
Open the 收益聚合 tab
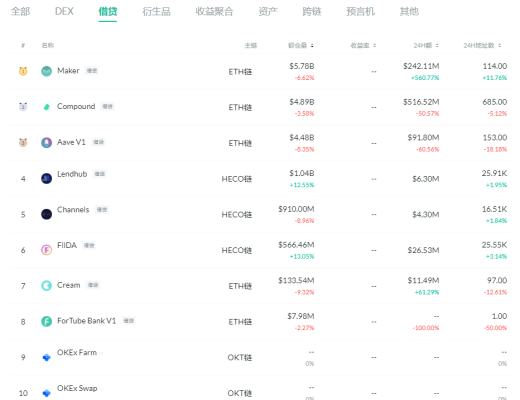pos(214,12)
